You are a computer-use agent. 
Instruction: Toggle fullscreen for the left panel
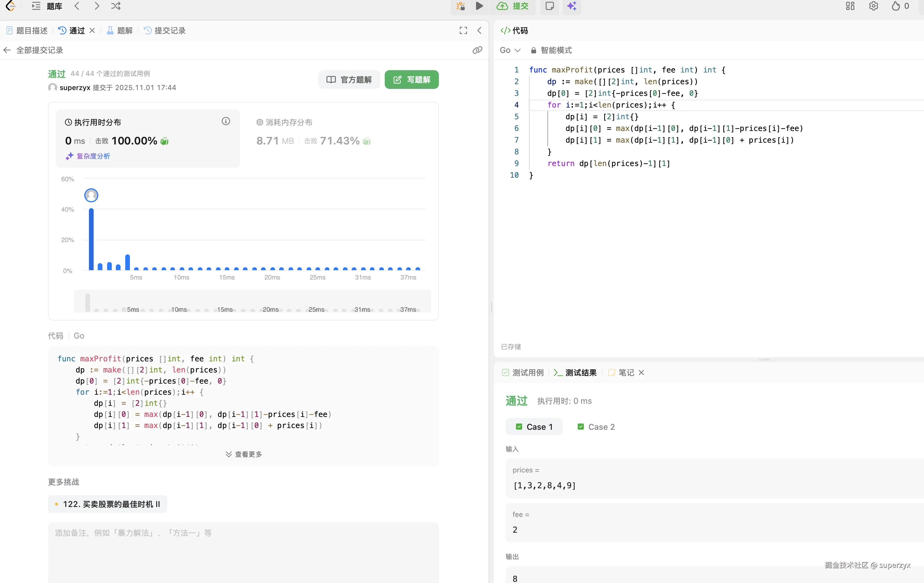(463, 30)
